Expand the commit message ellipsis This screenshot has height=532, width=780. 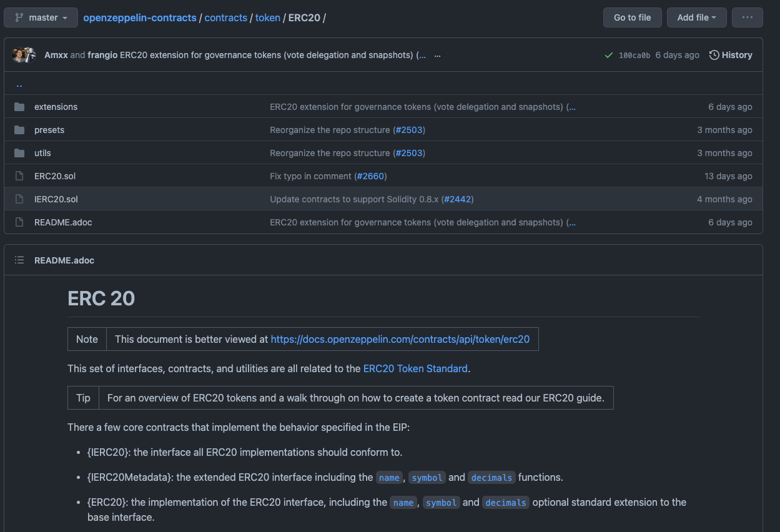437,55
